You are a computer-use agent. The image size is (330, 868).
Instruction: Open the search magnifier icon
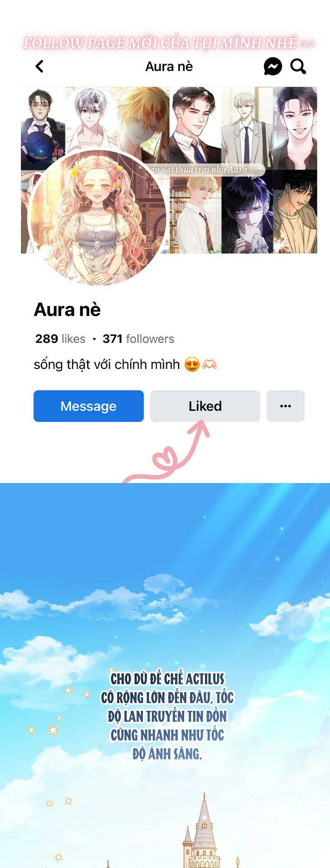298,66
